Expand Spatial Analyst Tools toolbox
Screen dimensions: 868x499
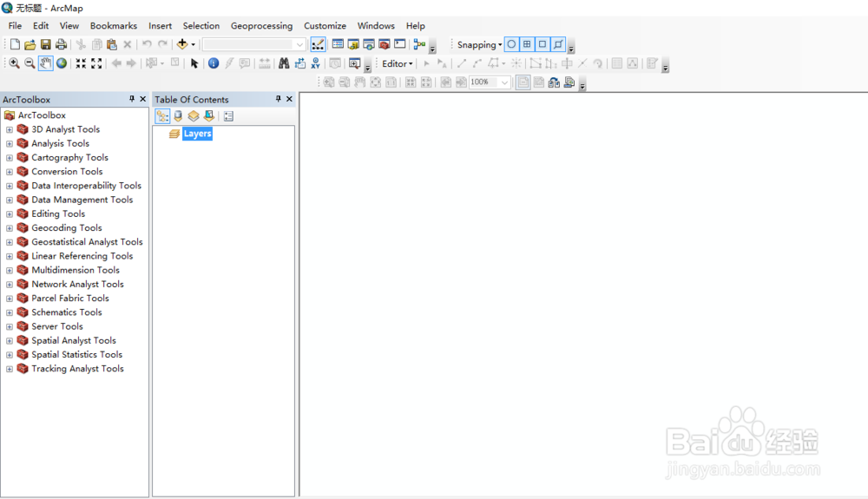10,341
